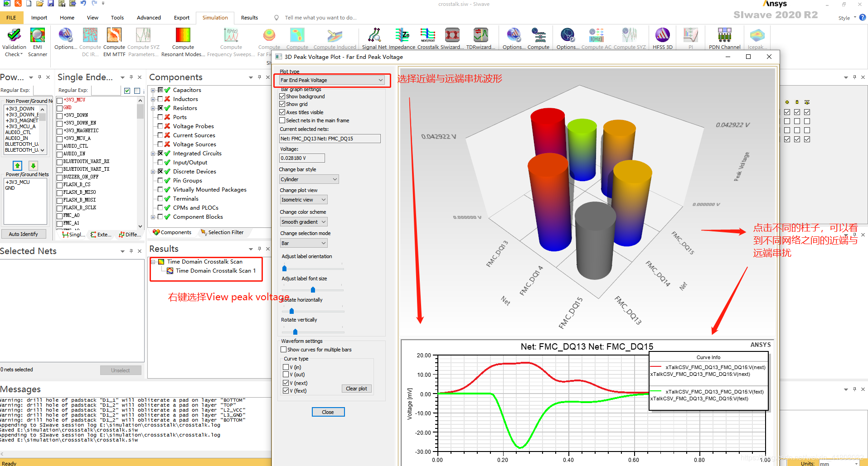Open the Cylinder bar style dropdown
Image resolution: width=868 pixels, height=466 pixels.
(x=309, y=179)
